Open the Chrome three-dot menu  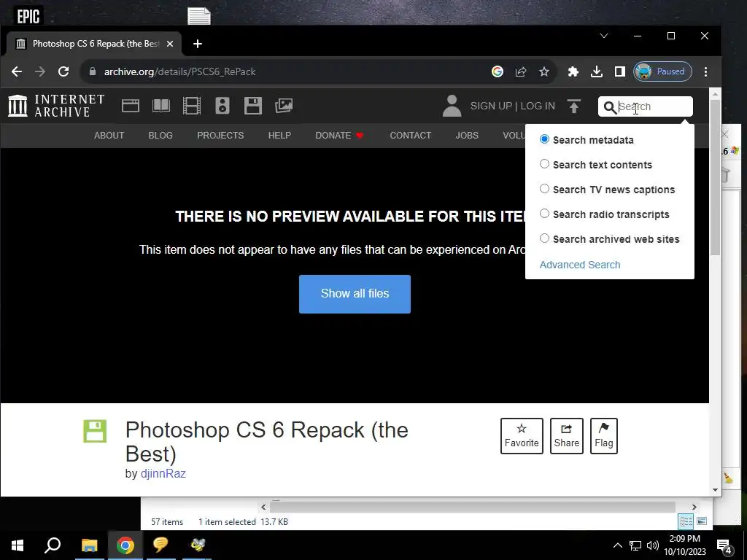tap(705, 71)
